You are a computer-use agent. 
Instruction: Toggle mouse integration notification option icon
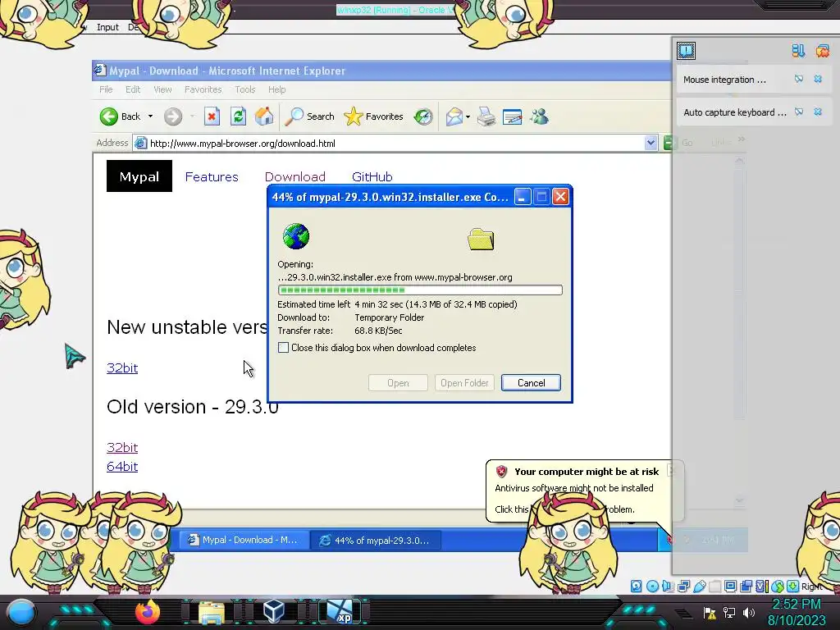click(799, 80)
